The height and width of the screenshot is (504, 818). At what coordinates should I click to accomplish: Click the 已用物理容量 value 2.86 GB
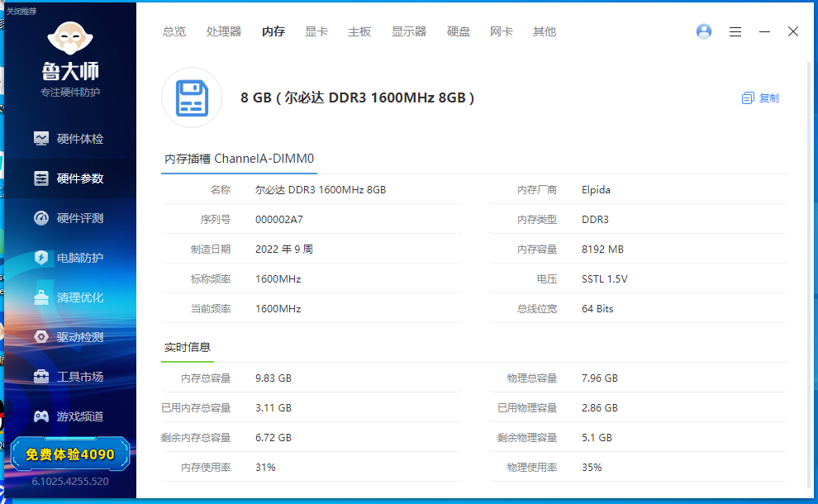tap(599, 408)
